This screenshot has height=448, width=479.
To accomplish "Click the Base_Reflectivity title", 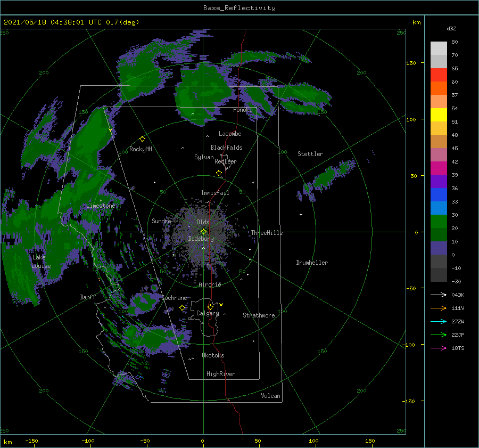I will [240, 8].
